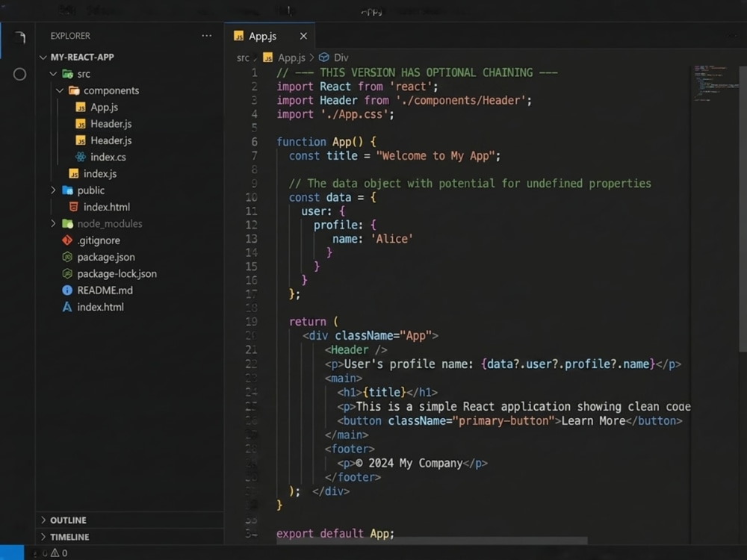Collapse the src folder chevron

coord(53,74)
